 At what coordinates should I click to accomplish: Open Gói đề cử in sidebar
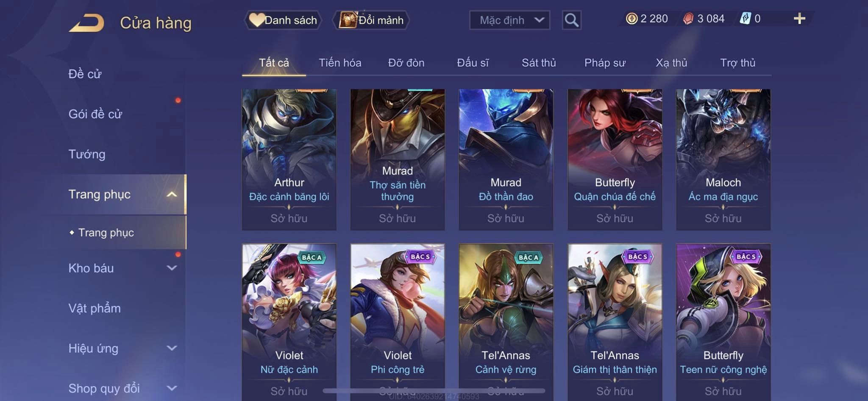tap(95, 114)
